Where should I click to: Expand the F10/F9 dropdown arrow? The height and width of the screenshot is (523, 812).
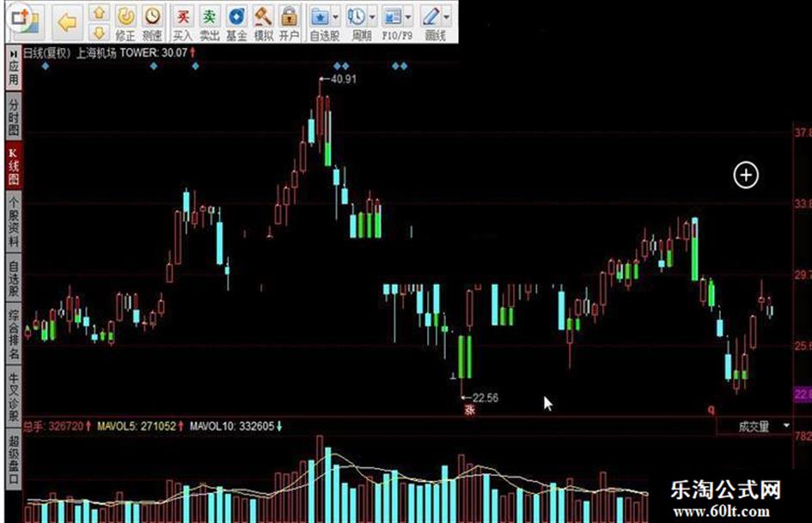click(x=408, y=18)
